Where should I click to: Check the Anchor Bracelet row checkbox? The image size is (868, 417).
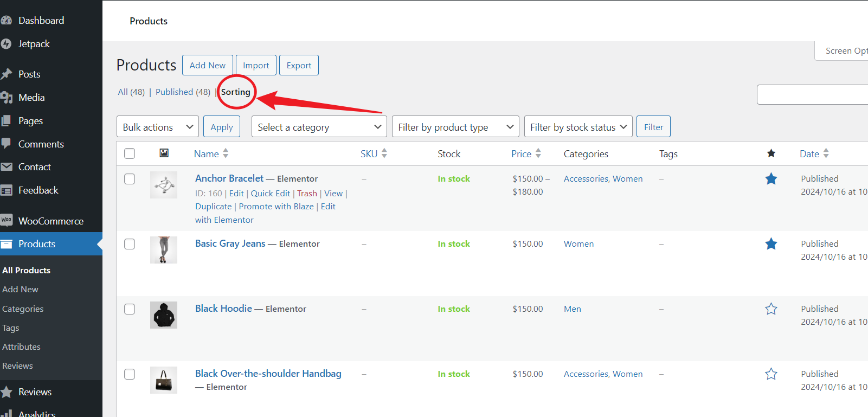130,179
